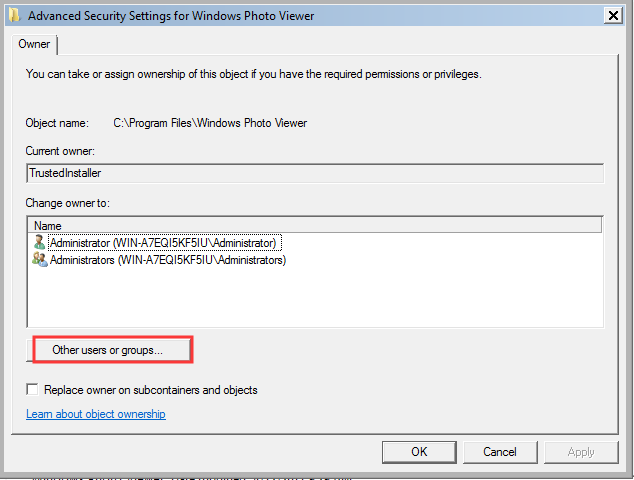Click the Windows Photo Viewer object path text
The image size is (634, 480).
coord(210,123)
